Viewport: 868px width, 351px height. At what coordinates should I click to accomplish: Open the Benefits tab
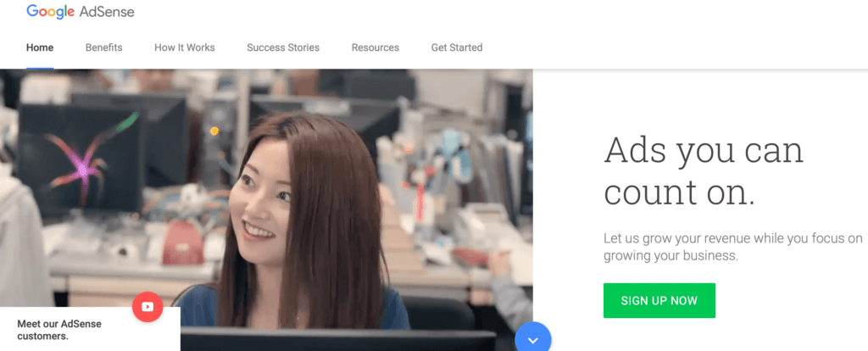click(x=104, y=47)
